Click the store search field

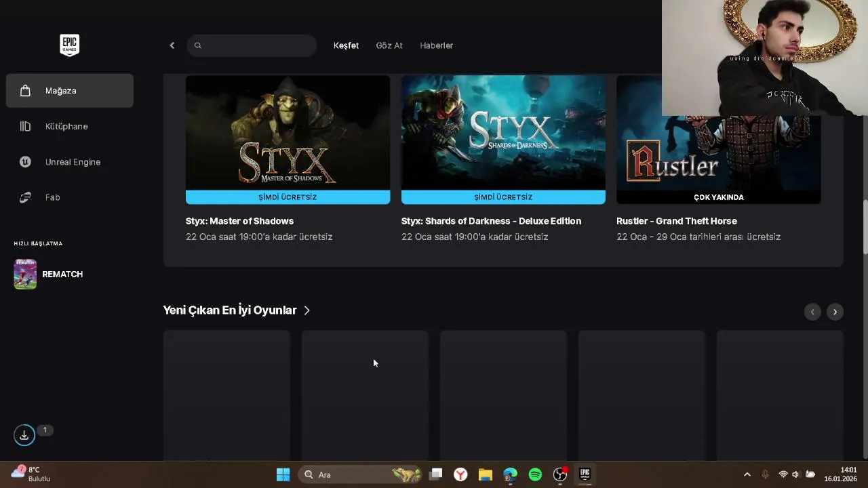coord(251,45)
